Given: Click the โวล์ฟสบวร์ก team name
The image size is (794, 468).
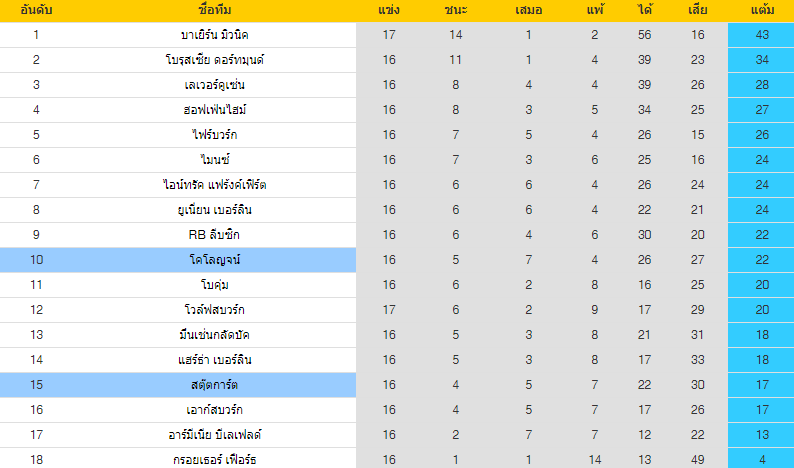Looking at the screenshot, I should coord(215,310).
